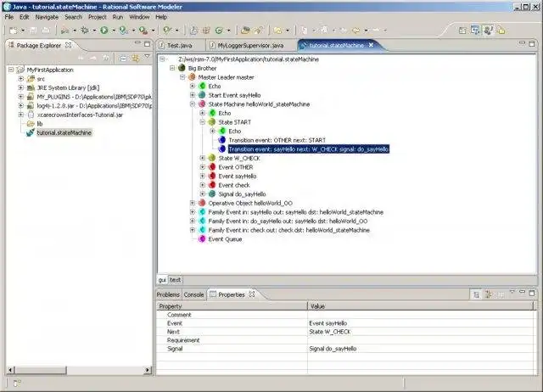Click the Master Leader master node icon
This screenshot has width=543, height=392.
pos(192,77)
